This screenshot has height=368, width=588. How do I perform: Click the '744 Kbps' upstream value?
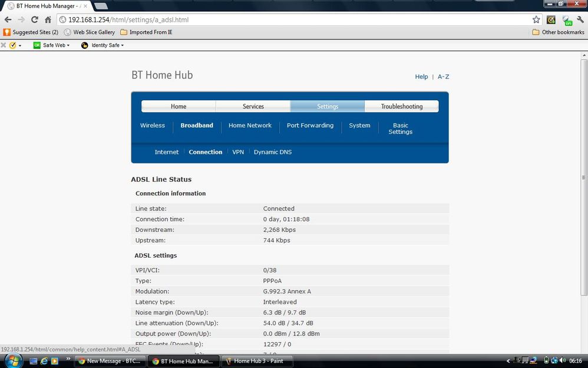[276, 240]
